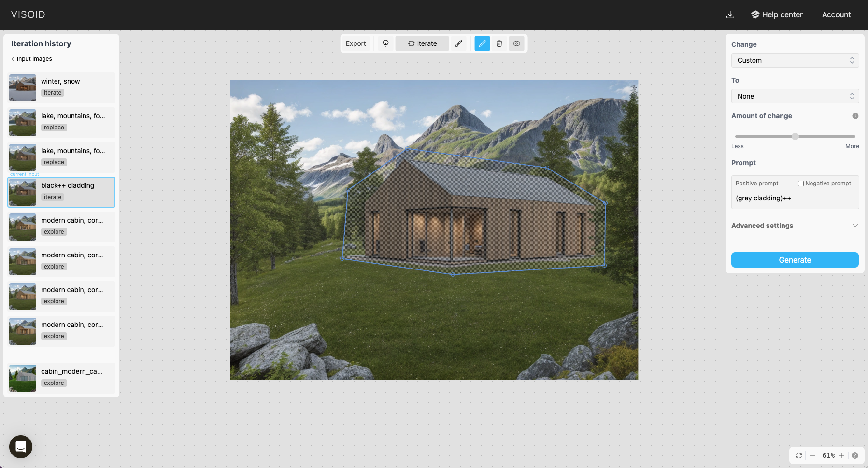Open the chat support bubble
This screenshot has height=468, width=868.
click(21, 447)
